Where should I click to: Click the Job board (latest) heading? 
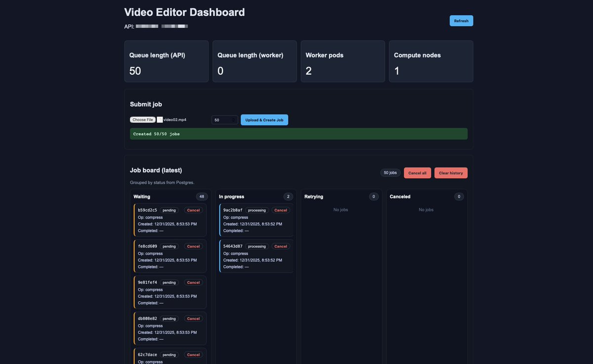click(x=156, y=170)
